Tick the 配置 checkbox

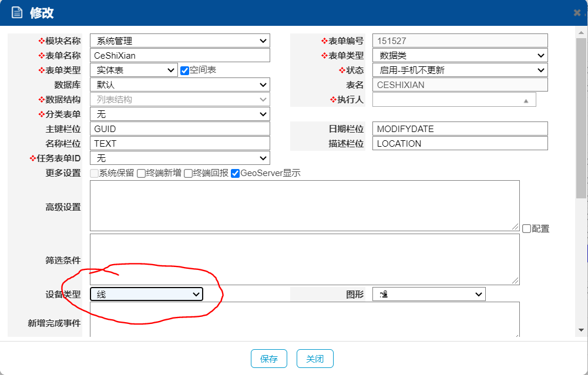pyautogui.click(x=526, y=229)
